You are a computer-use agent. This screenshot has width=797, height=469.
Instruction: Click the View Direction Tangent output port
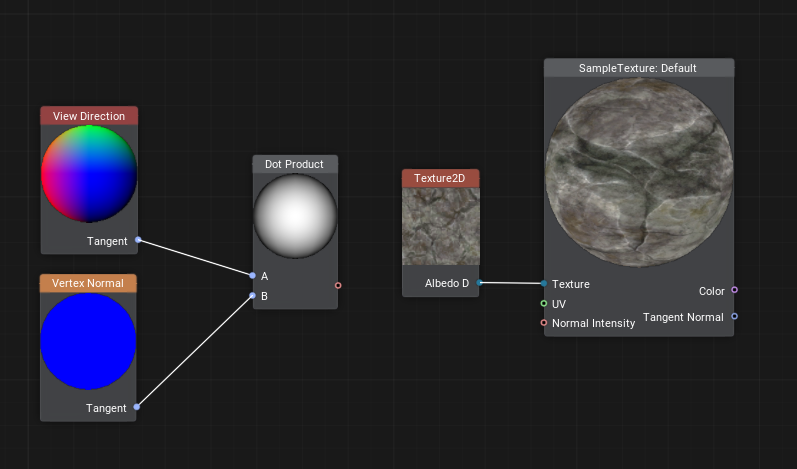[x=138, y=240]
